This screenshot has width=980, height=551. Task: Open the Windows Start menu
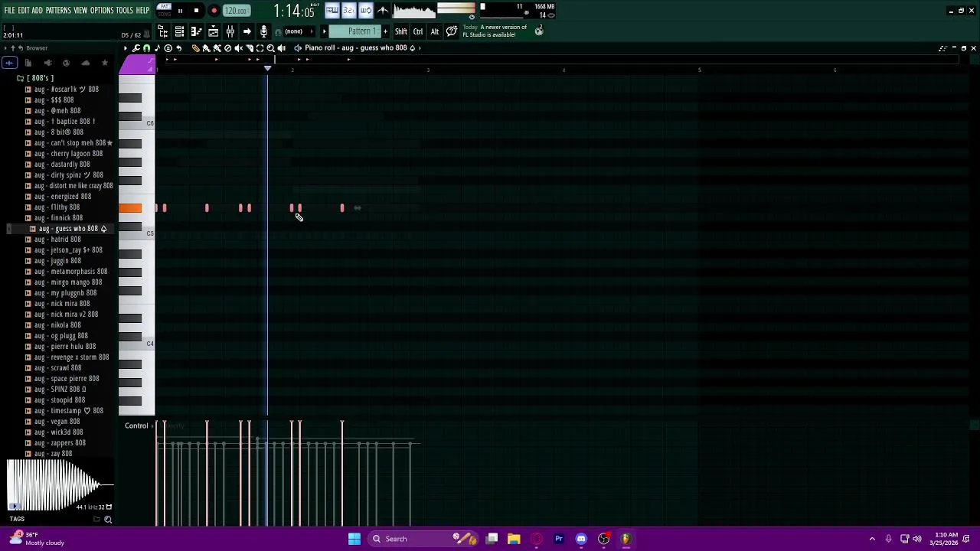coord(354,539)
